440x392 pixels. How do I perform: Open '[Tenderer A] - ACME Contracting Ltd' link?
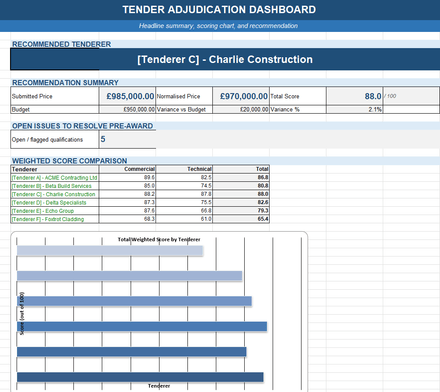coord(54,178)
